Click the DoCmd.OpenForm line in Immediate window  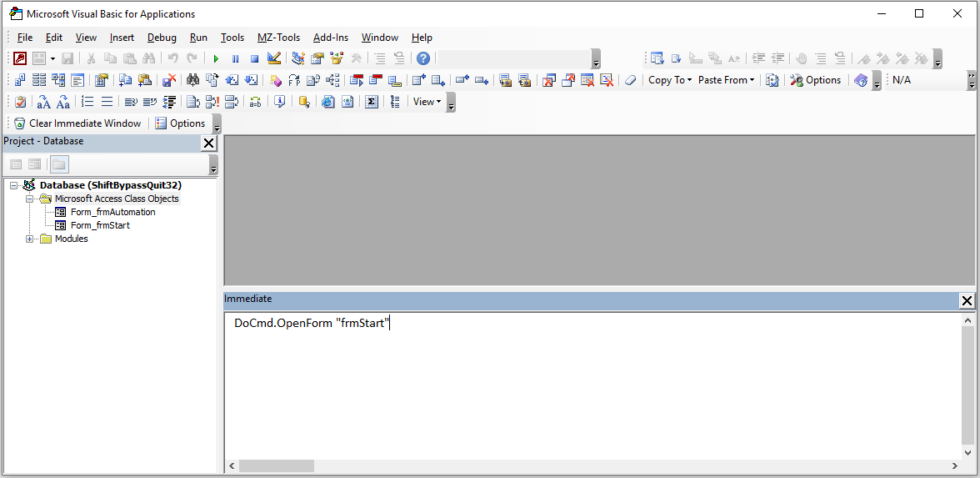click(x=312, y=324)
